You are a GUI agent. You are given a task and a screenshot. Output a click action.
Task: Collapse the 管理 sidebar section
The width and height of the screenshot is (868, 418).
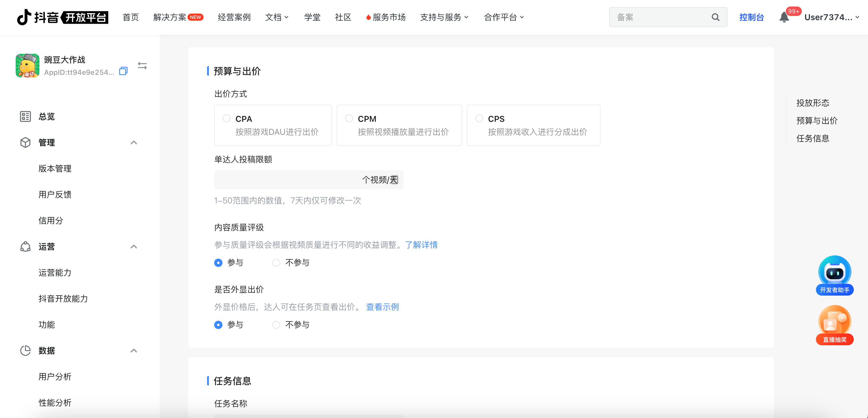tap(134, 142)
